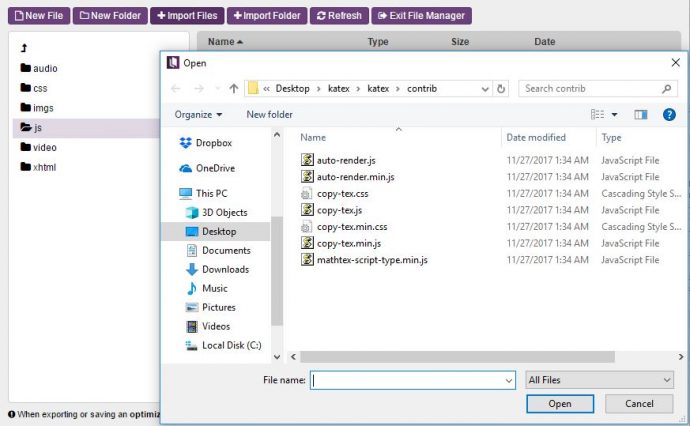
Task: Expand the File name history dropdown
Action: 507,380
